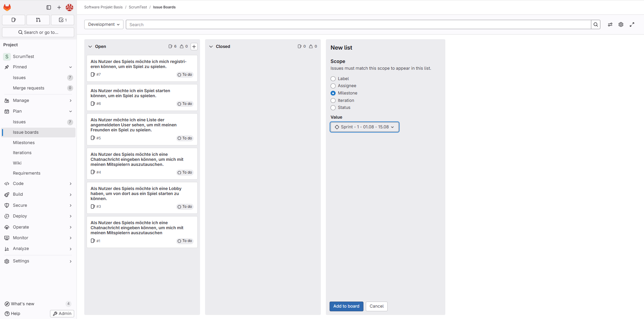Open the Development board dropdown
This screenshot has width=644, height=319.
(104, 24)
